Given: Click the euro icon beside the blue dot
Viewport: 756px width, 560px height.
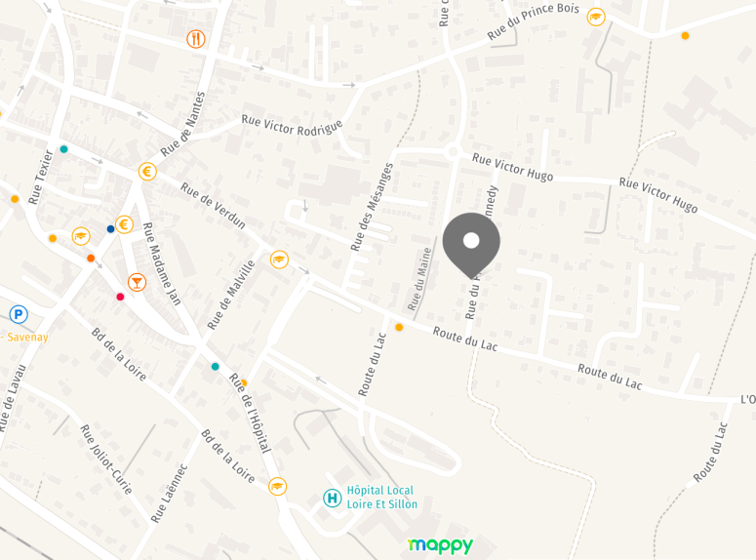Looking at the screenshot, I should tap(125, 224).
